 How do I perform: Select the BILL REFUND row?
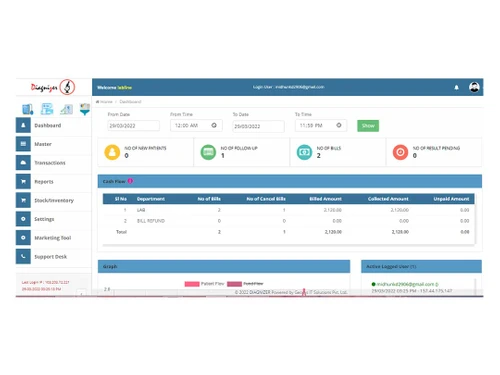[x=289, y=221]
